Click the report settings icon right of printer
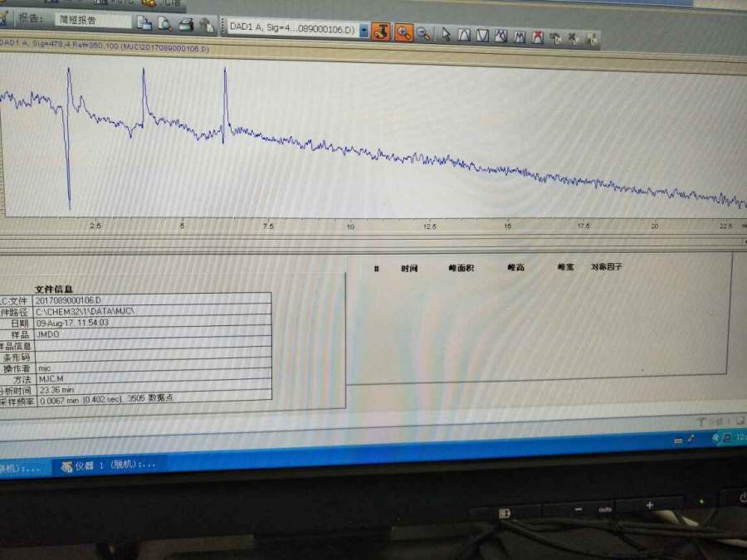Screen dimensions: 747x560 point(207,25)
